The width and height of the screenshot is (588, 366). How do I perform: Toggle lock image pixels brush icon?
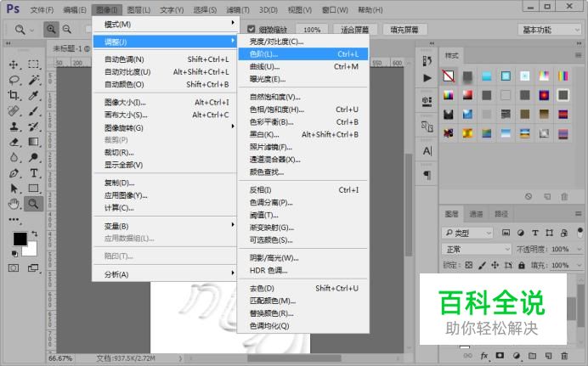click(482, 265)
